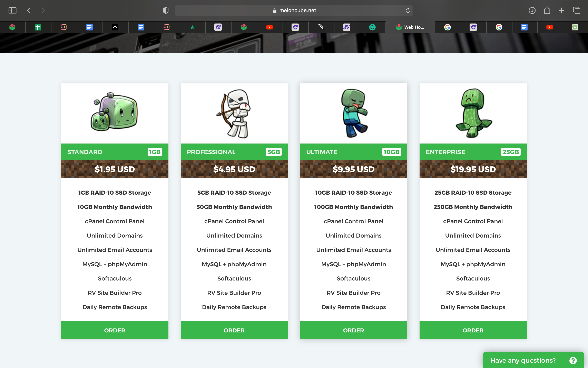Click '50GB Monthly Bandwidth' text
This screenshot has width=588, height=368.
(234, 207)
